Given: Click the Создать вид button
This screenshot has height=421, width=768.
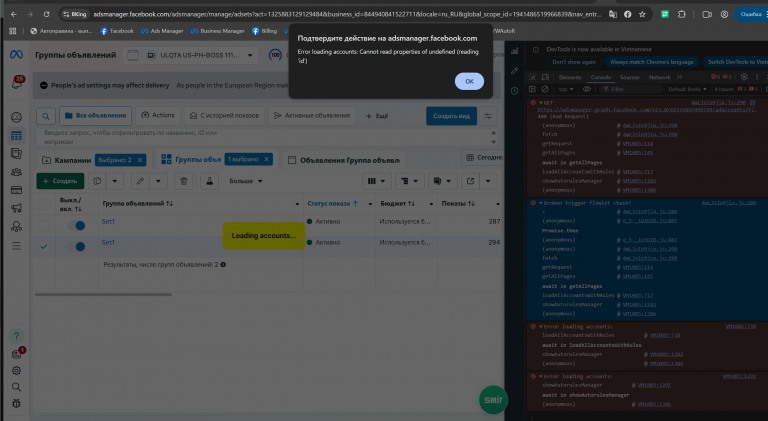Looking at the screenshot, I should pos(451,116).
